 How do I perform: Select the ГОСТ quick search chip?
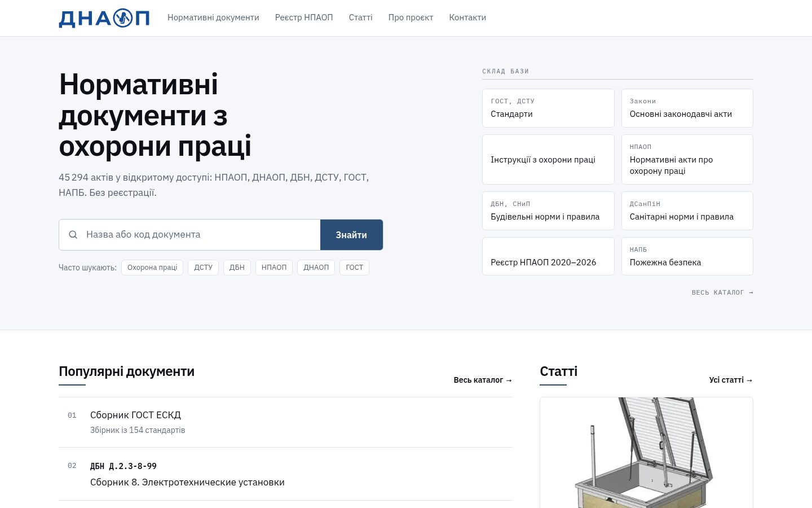[354, 268]
